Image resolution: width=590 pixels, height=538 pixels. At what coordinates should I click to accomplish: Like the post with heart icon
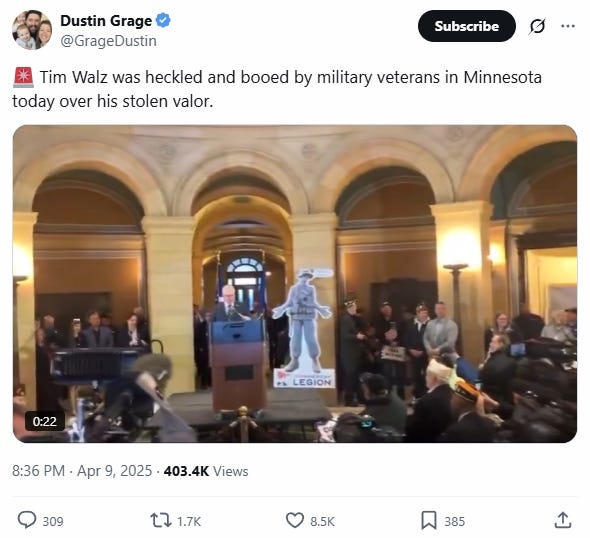point(295,521)
